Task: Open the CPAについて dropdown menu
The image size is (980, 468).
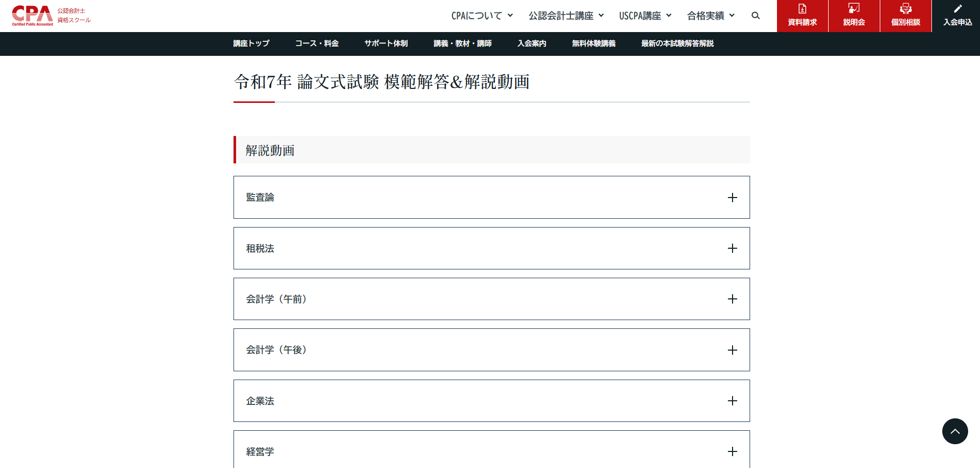Action: 482,16
